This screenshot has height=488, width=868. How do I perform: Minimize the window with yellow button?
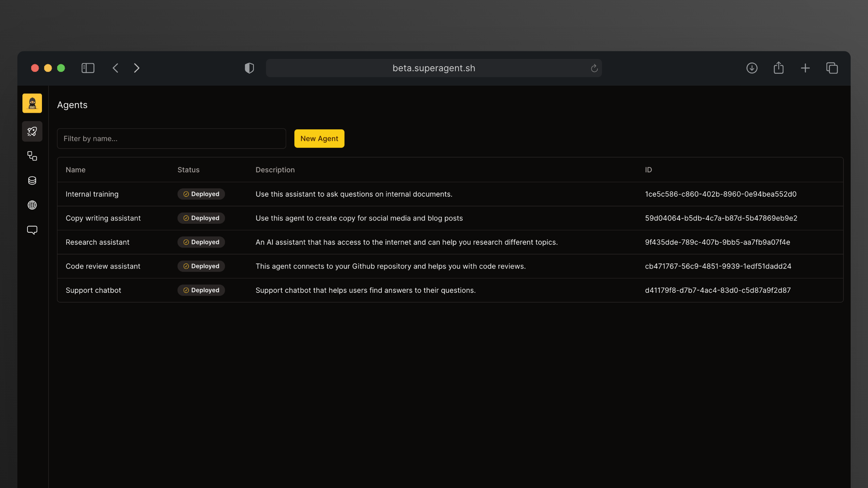(48, 68)
